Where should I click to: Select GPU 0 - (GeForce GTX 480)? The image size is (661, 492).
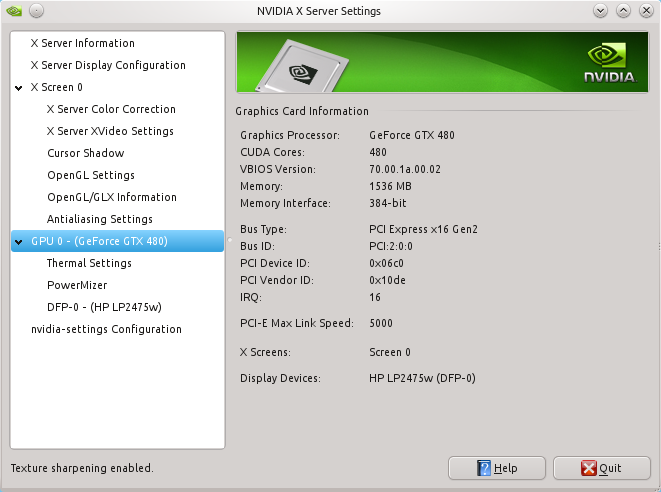[x=117, y=241]
